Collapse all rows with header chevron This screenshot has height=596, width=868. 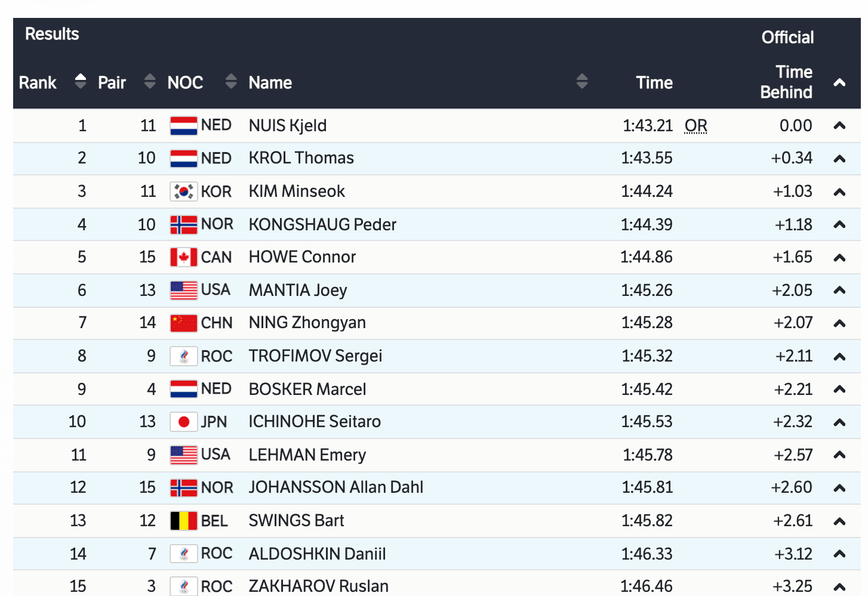click(x=839, y=82)
